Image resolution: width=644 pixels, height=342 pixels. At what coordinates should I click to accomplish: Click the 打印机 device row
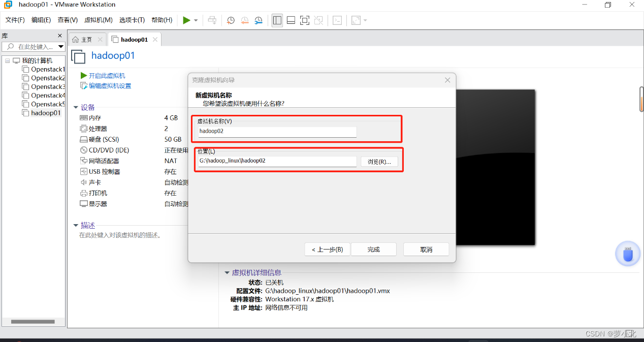134,193
